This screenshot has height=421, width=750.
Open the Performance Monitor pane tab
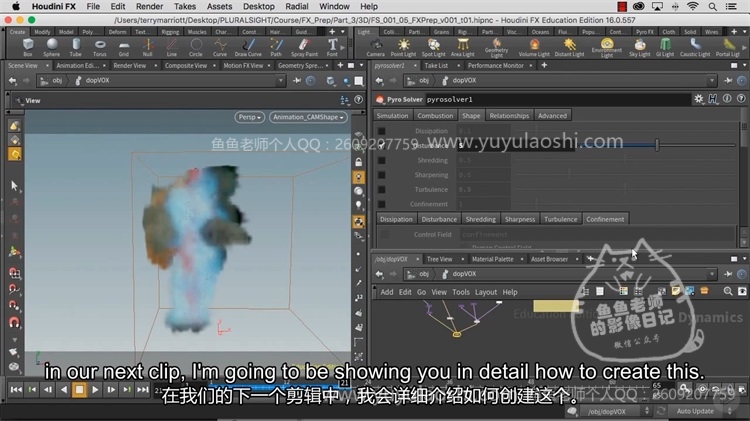click(496, 66)
